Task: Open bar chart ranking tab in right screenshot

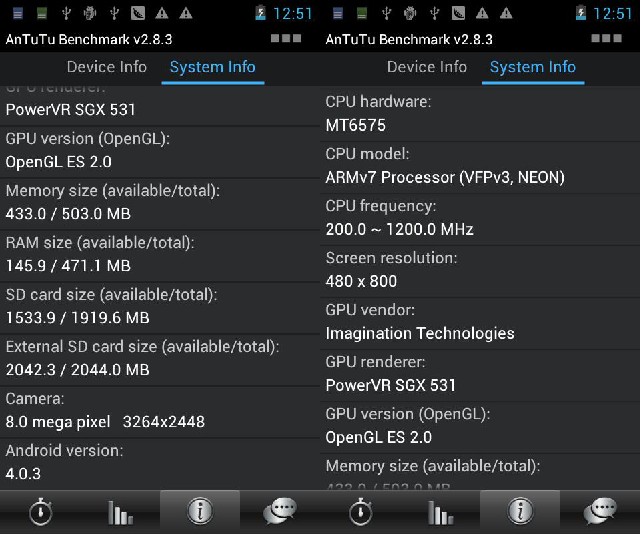Action: (x=440, y=512)
